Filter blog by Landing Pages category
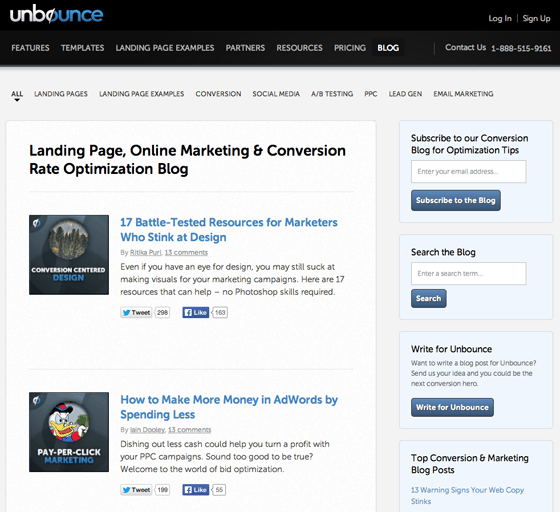Image resolution: width=560 pixels, height=512 pixels. 61,94
